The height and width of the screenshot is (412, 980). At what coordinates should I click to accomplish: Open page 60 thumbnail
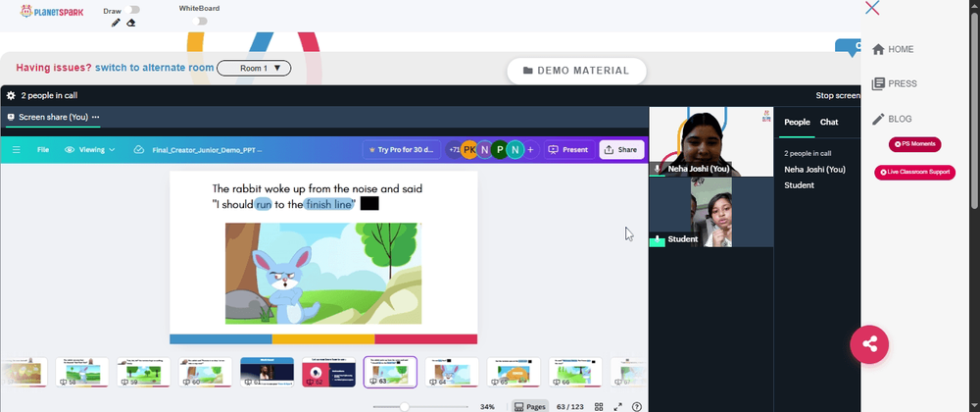coord(205,372)
